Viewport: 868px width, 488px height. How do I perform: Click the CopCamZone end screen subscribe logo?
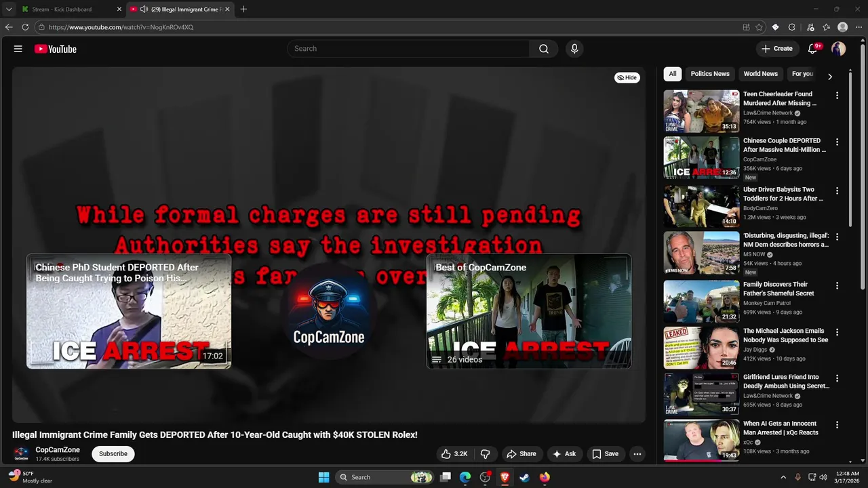pyautogui.click(x=329, y=311)
